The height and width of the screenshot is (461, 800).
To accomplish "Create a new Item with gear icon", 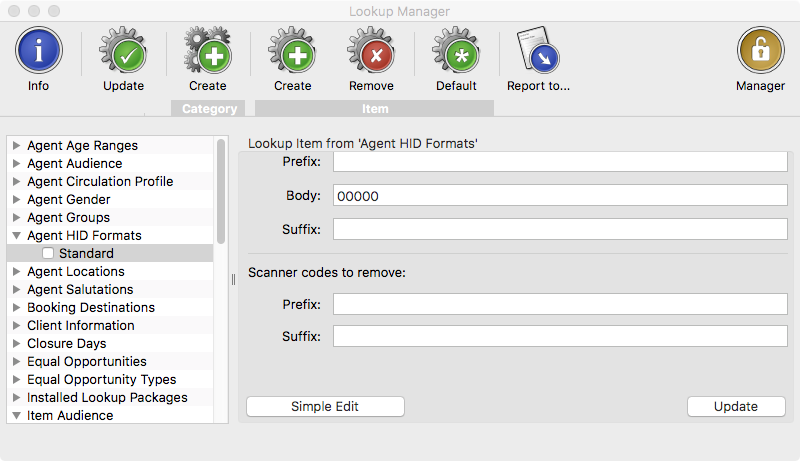I will tap(292, 50).
